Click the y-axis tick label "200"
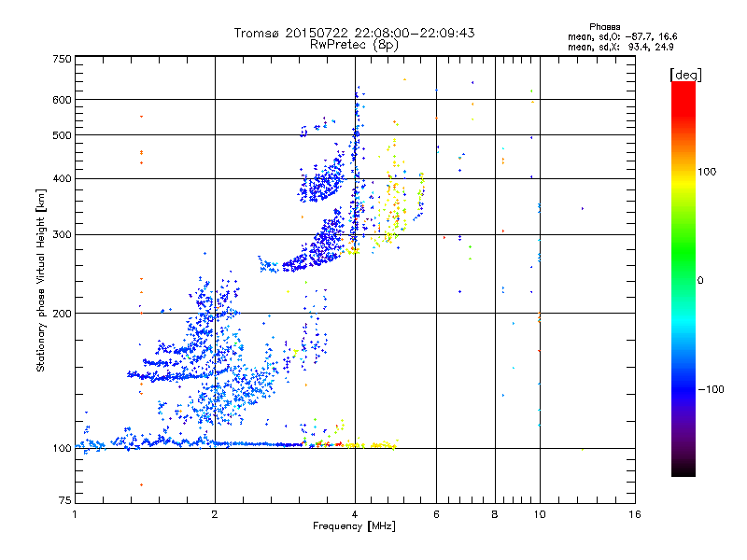This screenshot has width=747, height=560. point(62,314)
